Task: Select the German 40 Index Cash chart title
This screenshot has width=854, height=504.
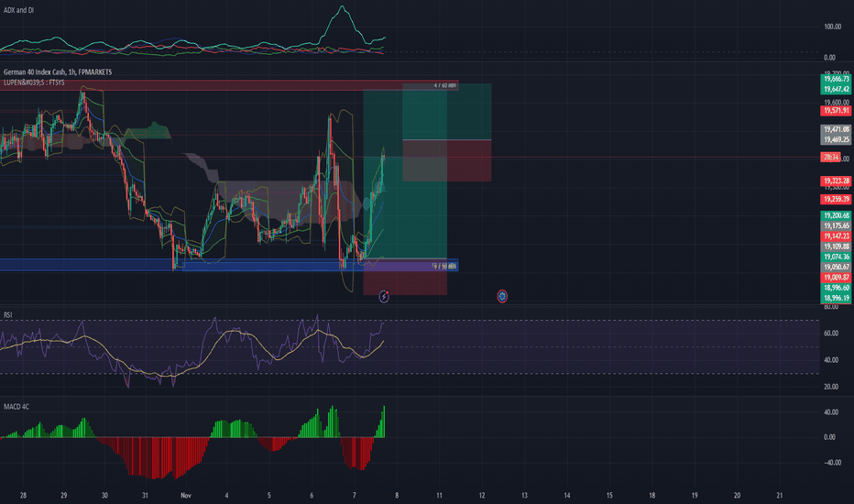Action: click(57, 71)
